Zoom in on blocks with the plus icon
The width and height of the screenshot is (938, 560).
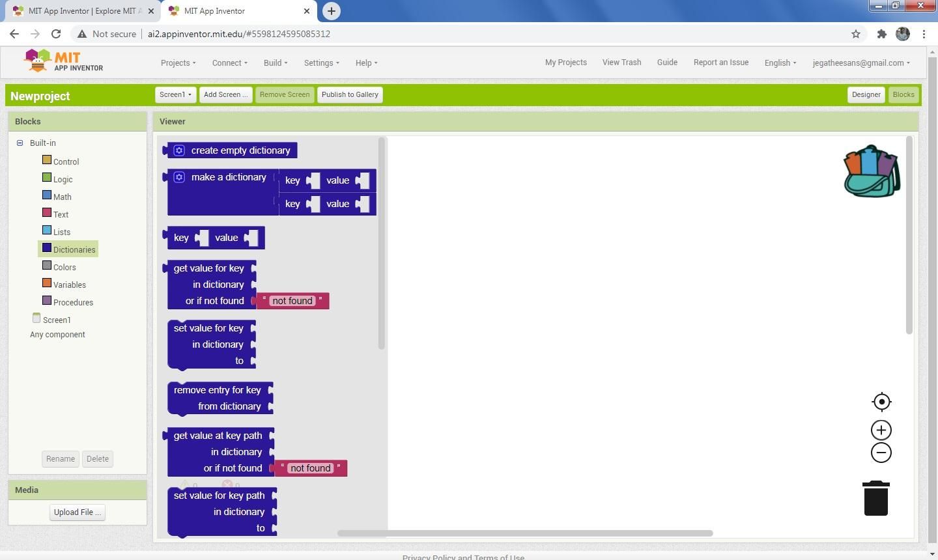881,429
